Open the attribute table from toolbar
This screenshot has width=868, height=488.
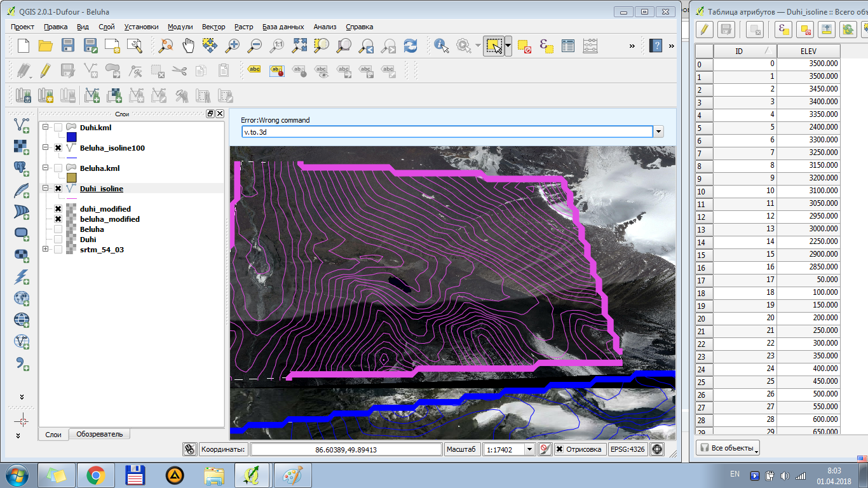point(568,46)
